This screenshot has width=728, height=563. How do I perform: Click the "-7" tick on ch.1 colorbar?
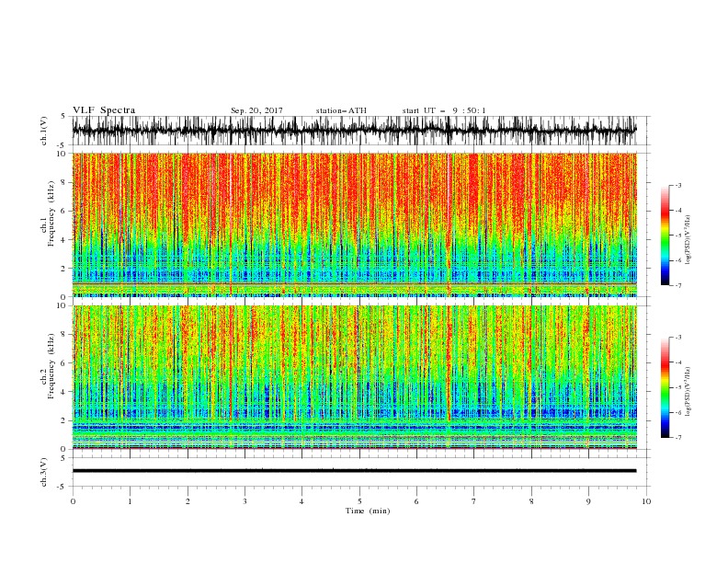pyautogui.click(x=677, y=285)
